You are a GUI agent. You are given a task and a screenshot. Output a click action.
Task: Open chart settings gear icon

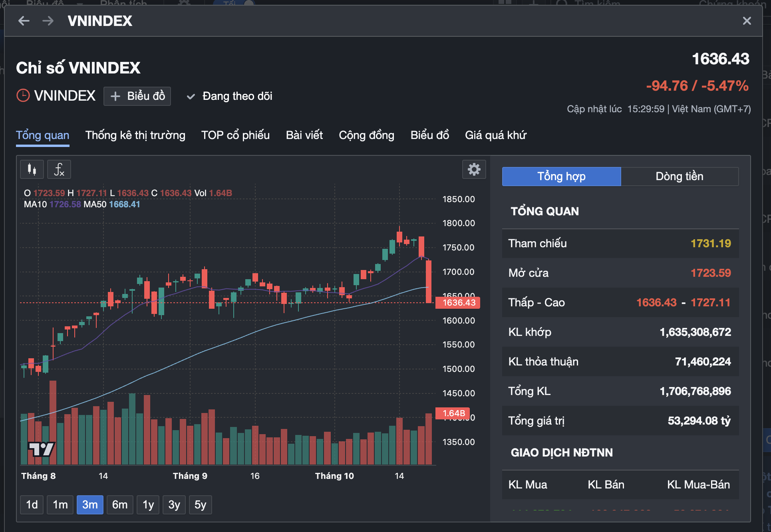(x=474, y=169)
